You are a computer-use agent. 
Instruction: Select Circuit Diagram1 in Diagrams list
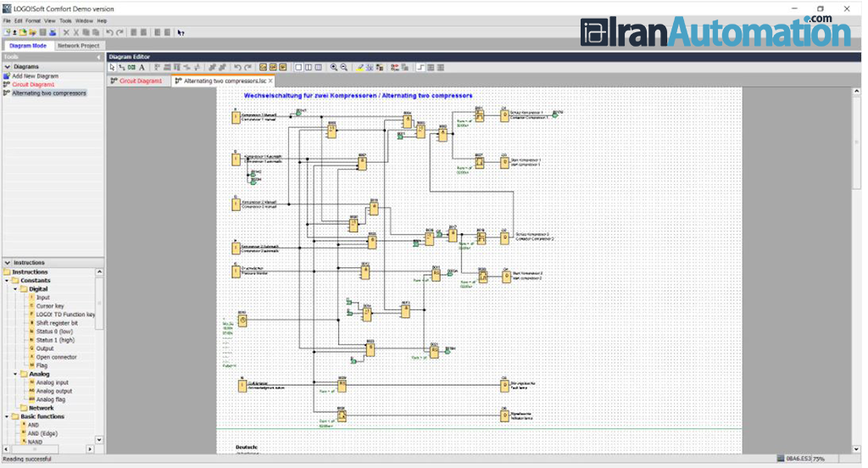click(33, 85)
